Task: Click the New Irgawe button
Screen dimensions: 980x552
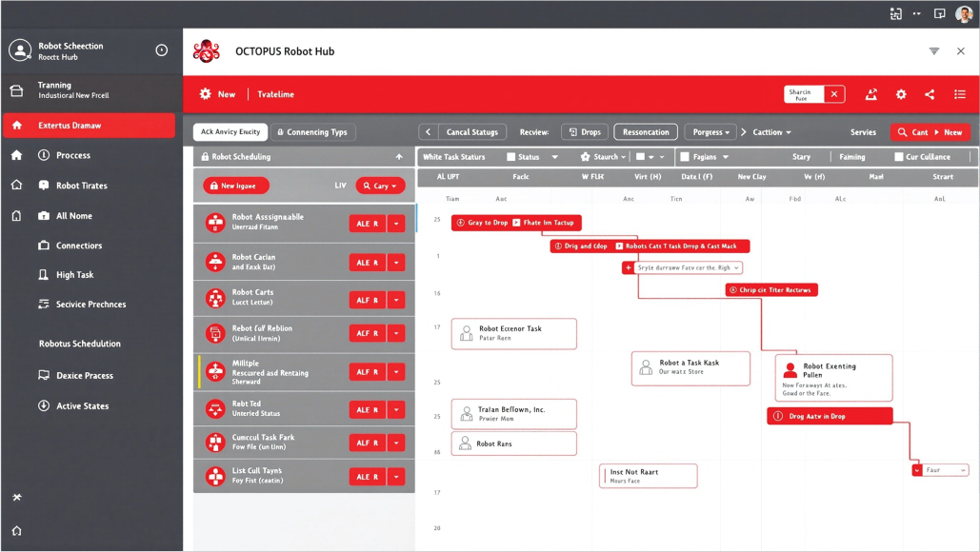Action: click(235, 186)
